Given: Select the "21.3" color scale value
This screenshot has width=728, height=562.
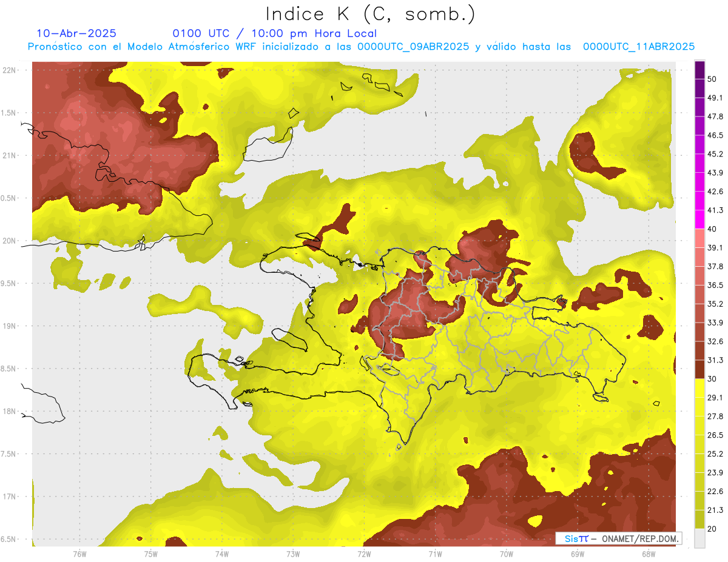Looking at the screenshot, I should [715, 510].
